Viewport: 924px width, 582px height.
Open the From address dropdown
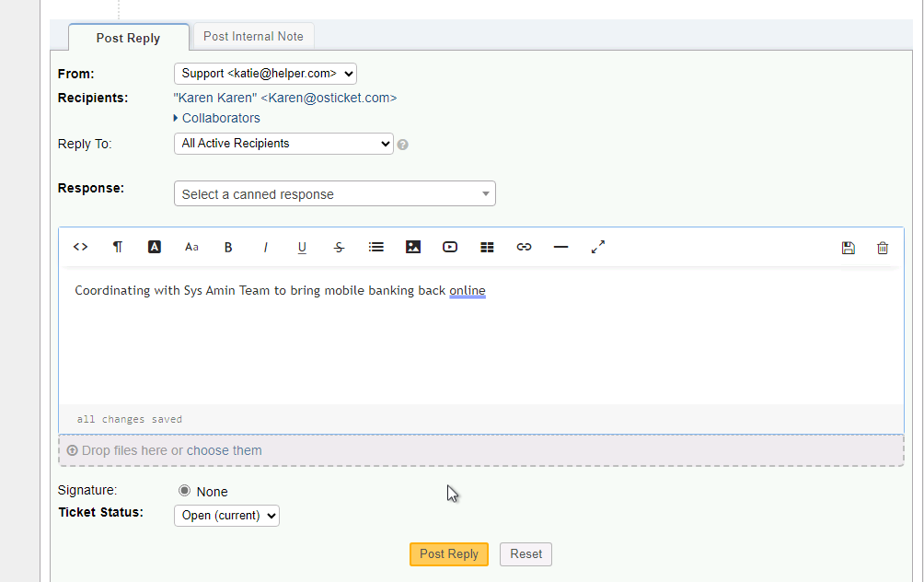[265, 74]
